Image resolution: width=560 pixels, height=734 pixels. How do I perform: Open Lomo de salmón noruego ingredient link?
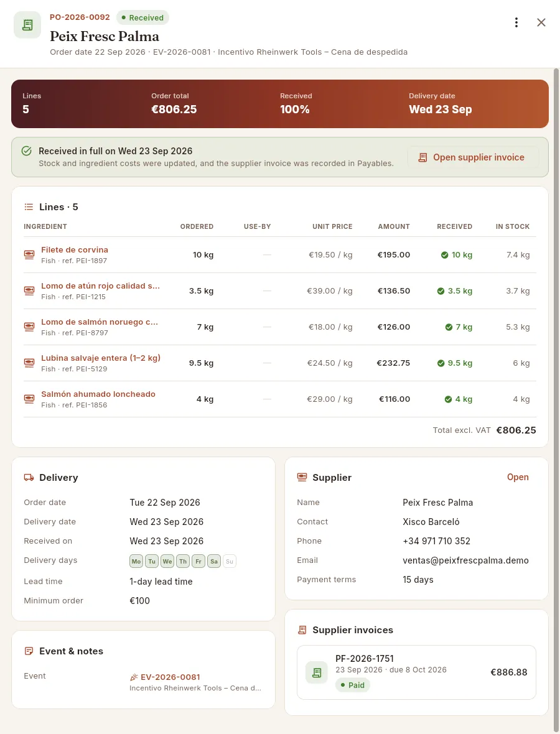[x=100, y=322]
